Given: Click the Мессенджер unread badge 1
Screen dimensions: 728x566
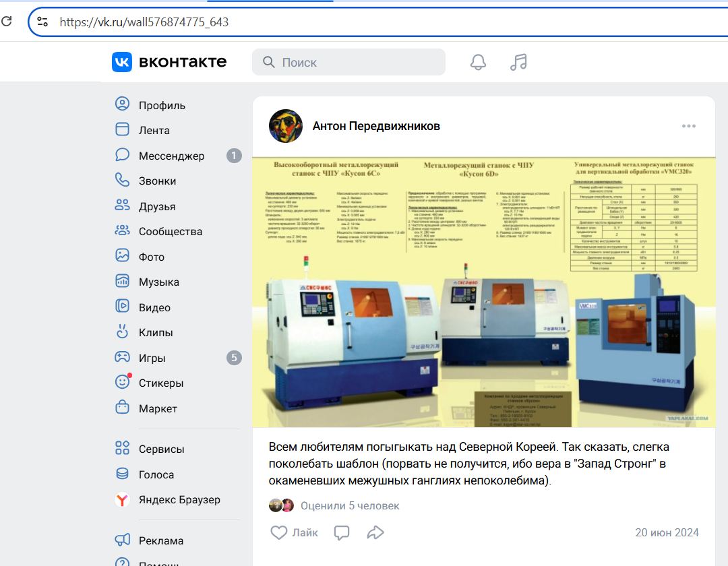Looking at the screenshot, I should pos(234,156).
